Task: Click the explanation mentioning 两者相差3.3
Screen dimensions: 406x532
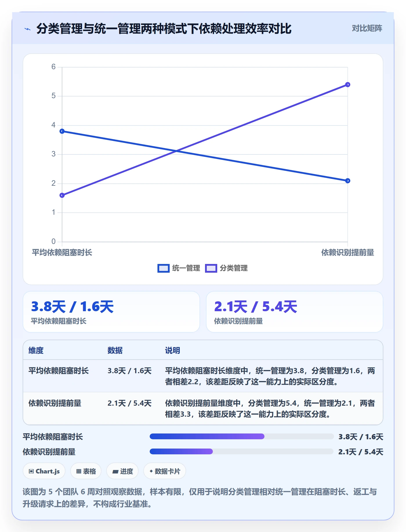Action: click(x=270, y=409)
